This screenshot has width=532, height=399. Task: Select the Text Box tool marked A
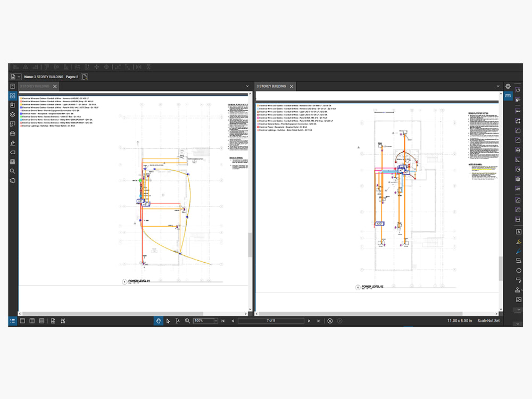pyautogui.click(x=518, y=232)
